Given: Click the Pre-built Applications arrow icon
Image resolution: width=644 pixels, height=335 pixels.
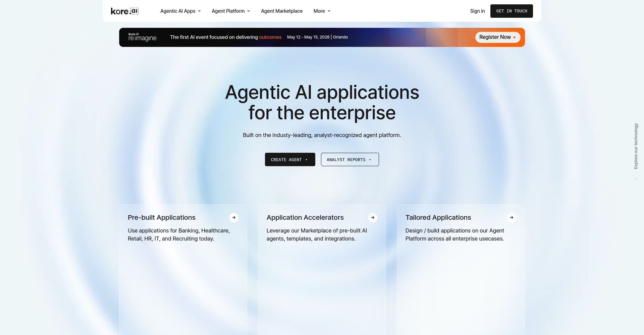Looking at the screenshot, I should 234,217.
